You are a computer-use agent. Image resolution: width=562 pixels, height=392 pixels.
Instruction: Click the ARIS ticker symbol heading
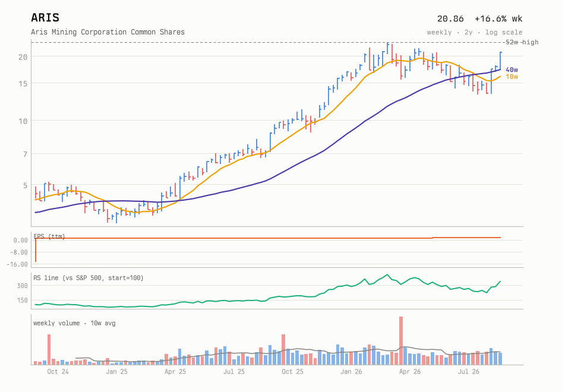coord(45,18)
